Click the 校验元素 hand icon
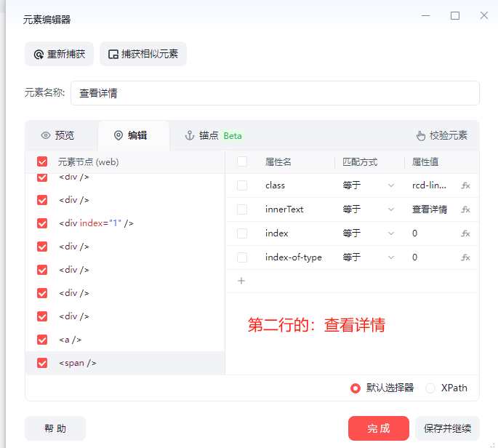Image resolution: width=498 pixels, height=448 pixels. 420,135
